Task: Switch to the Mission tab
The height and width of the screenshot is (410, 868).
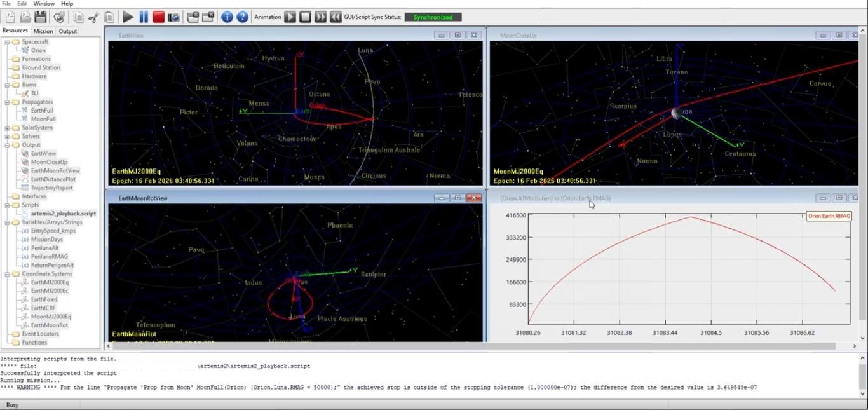Action: point(43,31)
